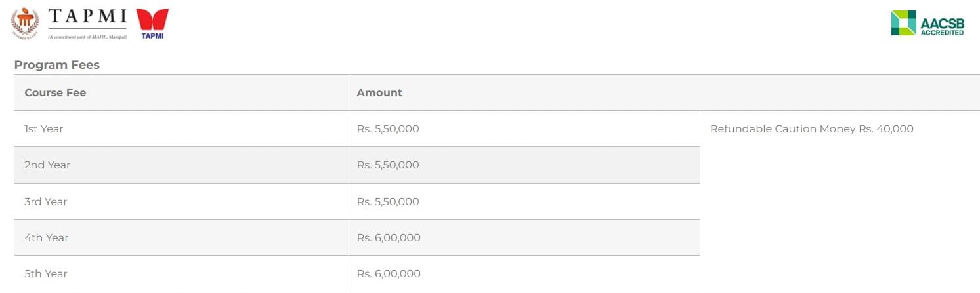Click the TAPMI wordmark text logo
The width and height of the screenshot is (980, 293).
87,16
